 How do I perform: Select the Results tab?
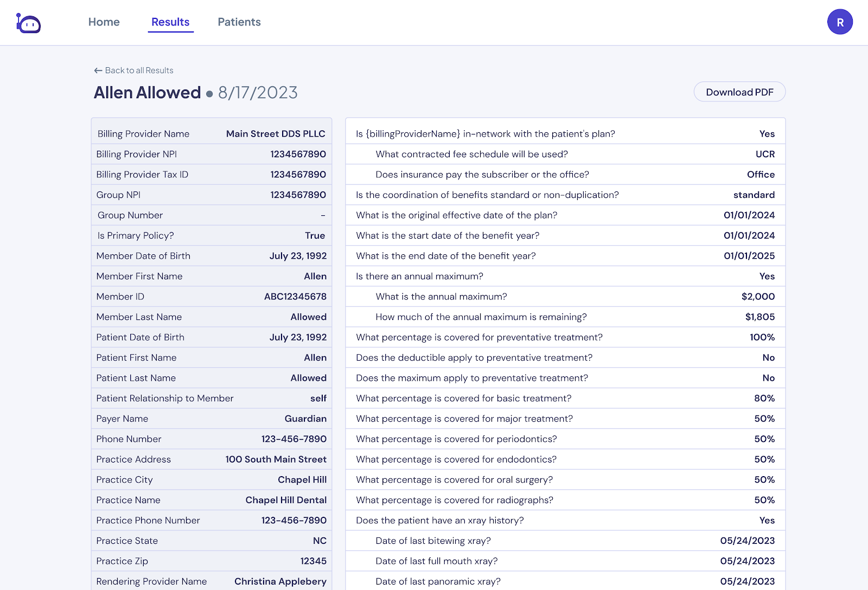pyautogui.click(x=170, y=22)
